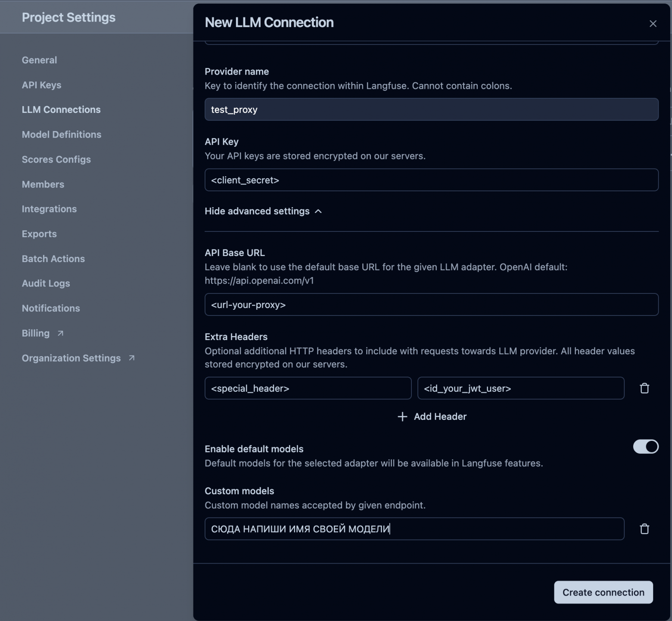This screenshot has width=672, height=621.
Task: Focus the API Base URL proxy field
Action: [x=431, y=305]
